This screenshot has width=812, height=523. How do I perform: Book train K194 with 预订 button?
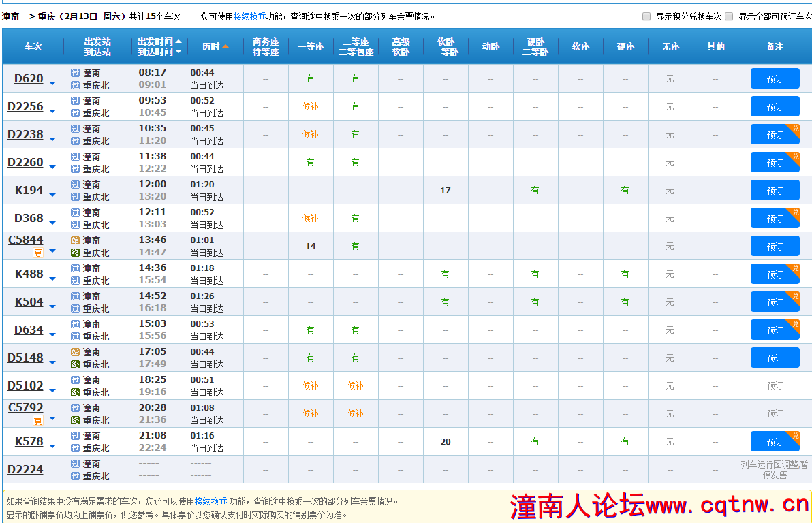(775, 191)
